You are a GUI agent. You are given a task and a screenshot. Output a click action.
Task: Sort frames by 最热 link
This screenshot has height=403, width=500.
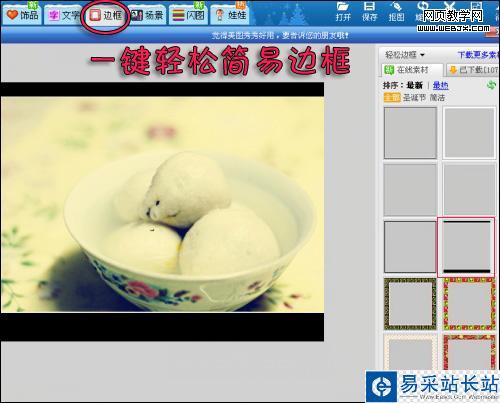coord(440,86)
